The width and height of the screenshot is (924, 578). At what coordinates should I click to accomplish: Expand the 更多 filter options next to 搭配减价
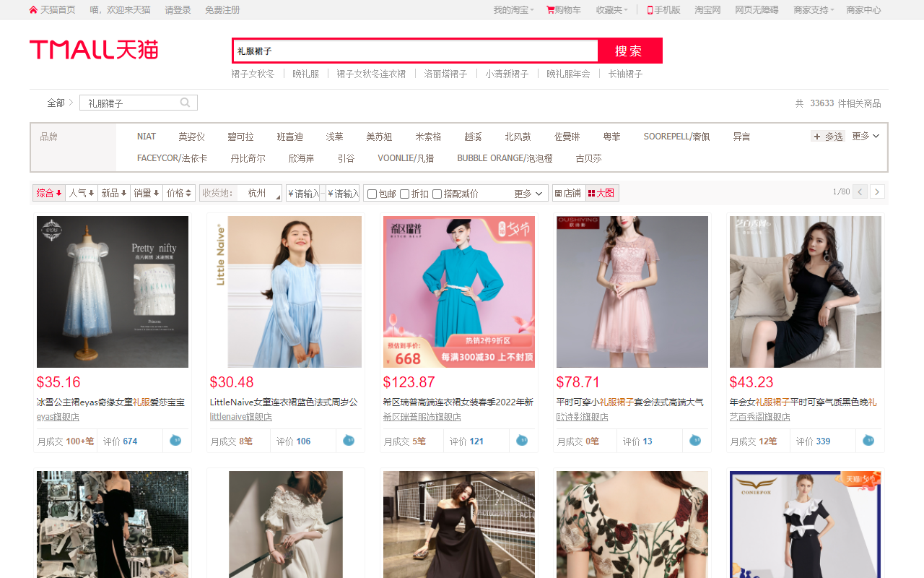pyautogui.click(x=528, y=194)
